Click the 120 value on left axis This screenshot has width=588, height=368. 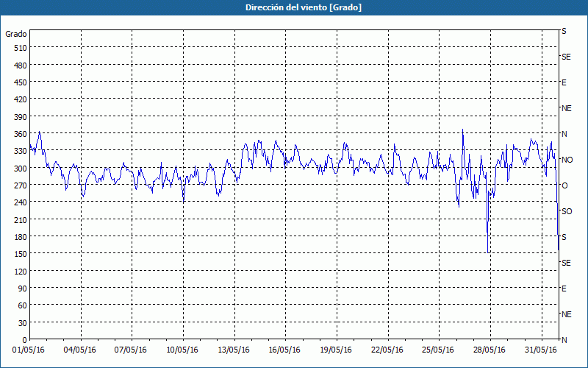(x=21, y=271)
